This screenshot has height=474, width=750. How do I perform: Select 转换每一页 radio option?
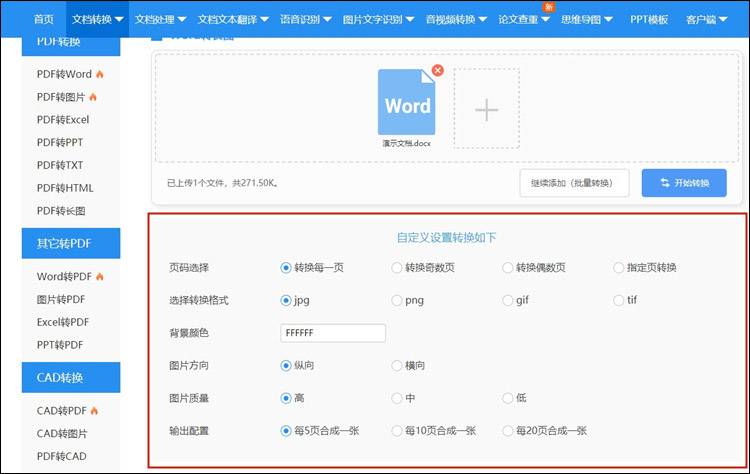click(286, 268)
